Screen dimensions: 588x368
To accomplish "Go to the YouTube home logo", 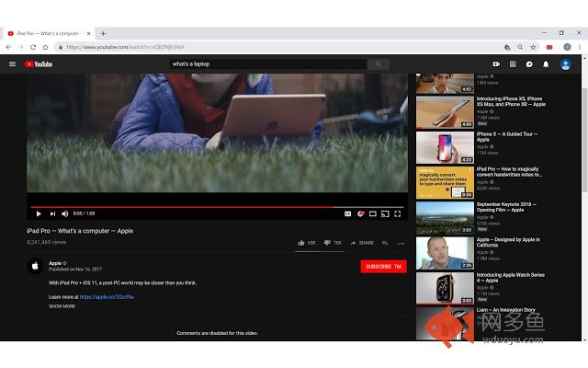I will [x=39, y=64].
